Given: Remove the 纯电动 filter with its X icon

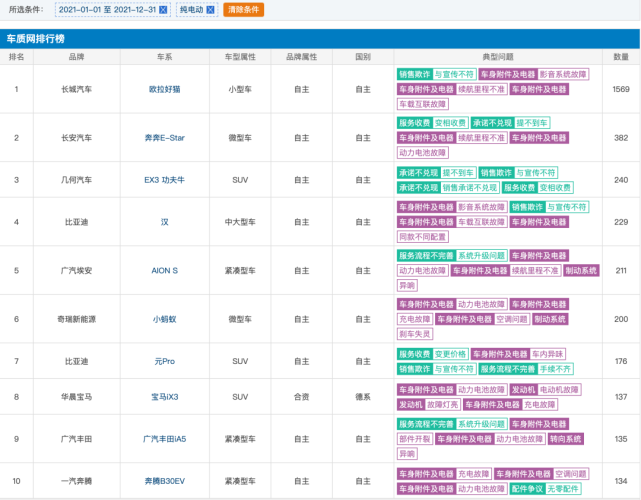Looking at the screenshot, I should point(210,9).
